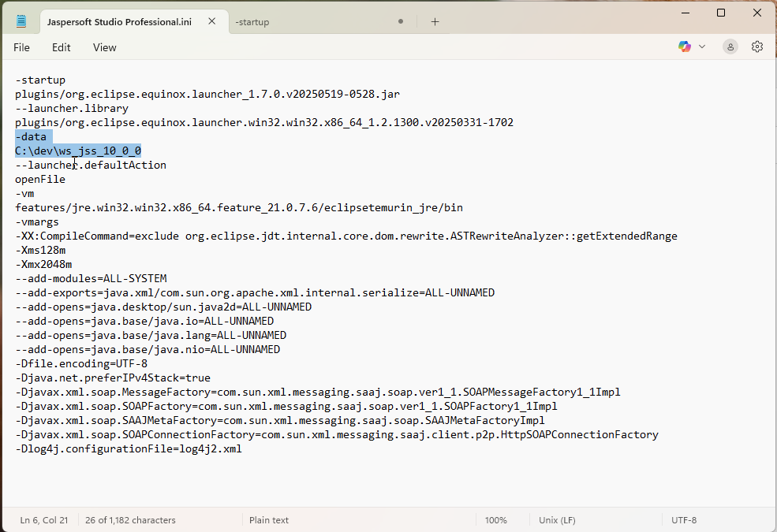Close the Jaspersoft Studio Professional.ini tab
This screenshot has height=532, width=777.
(211, 21)
